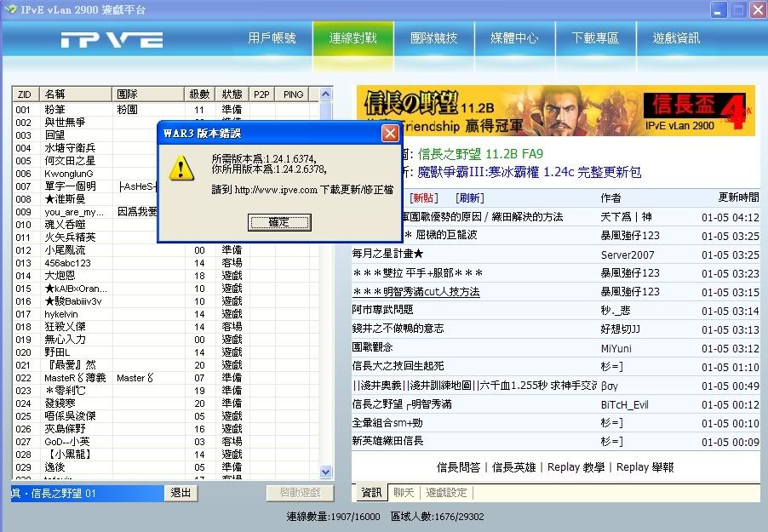Image resolution: width=768 pixels, height=532 pixels.
Task: Open the 信長の野望 11.2B banner image
Action: tap(556, 111)
